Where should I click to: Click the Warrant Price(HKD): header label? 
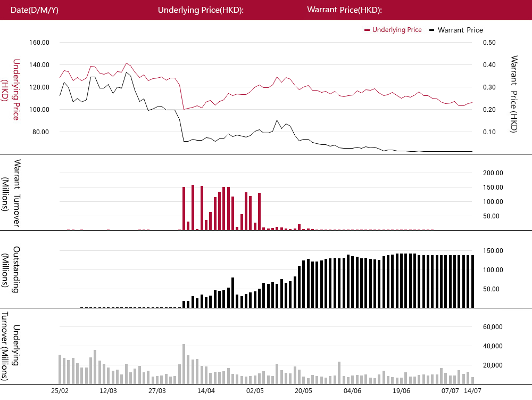click(344, 10)
